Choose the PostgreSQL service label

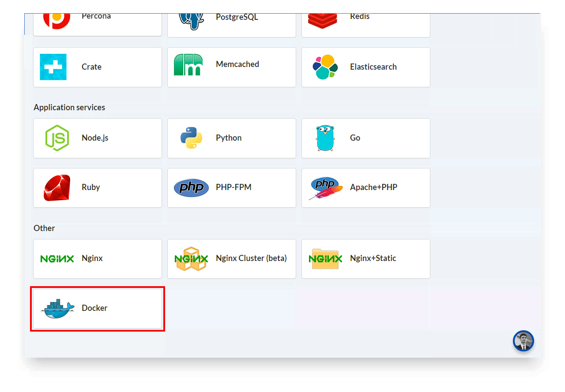(x=237, y=17)
